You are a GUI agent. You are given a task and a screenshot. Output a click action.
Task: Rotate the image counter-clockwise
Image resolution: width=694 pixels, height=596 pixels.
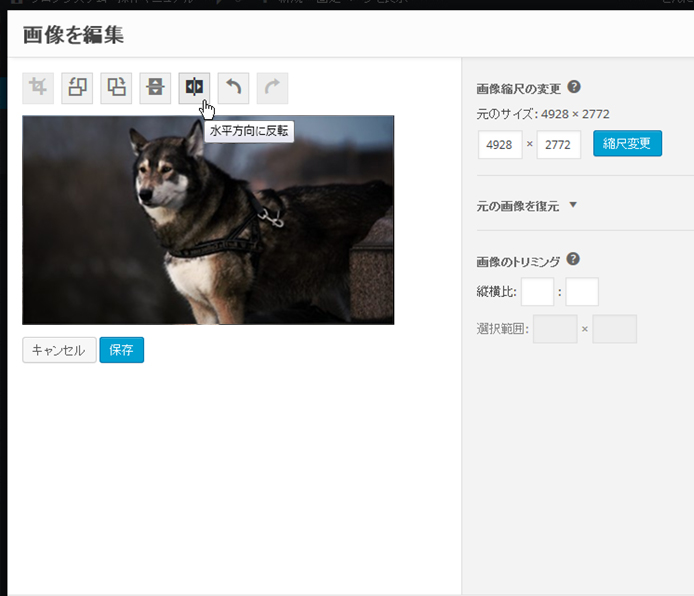77,88
